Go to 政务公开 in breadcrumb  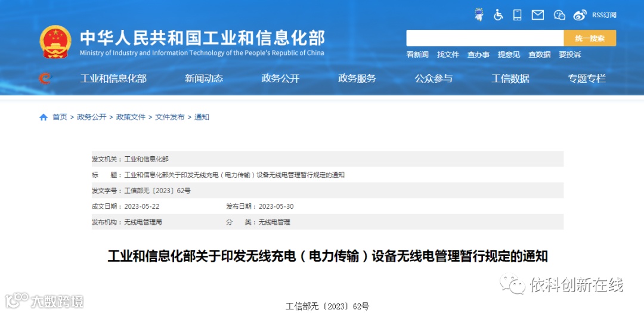pyautogui.click(x=92, y=117)
